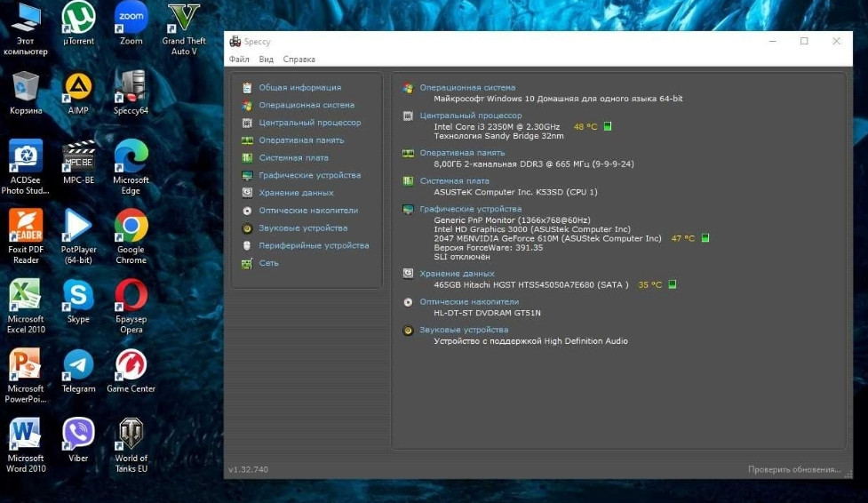Open the Файл menu
The width and height of the screenshot is (868, 503).
point(239,60)
